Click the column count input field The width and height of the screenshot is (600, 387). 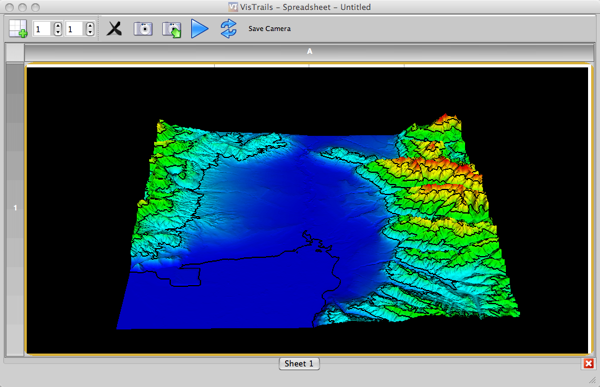(x=75, y=29)
